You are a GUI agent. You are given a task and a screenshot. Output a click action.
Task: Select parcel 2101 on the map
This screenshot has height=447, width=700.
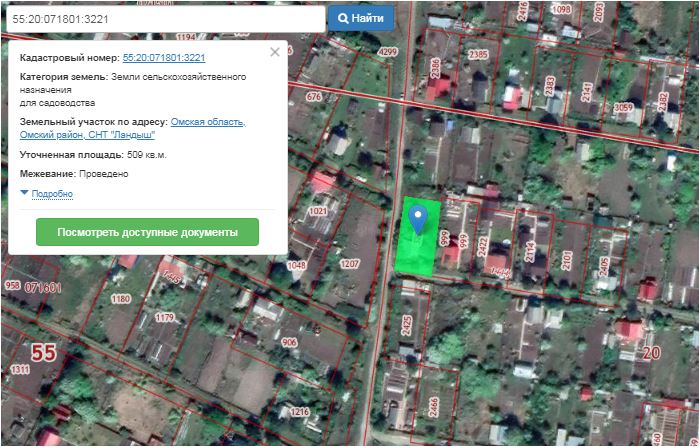coord(568,262)
